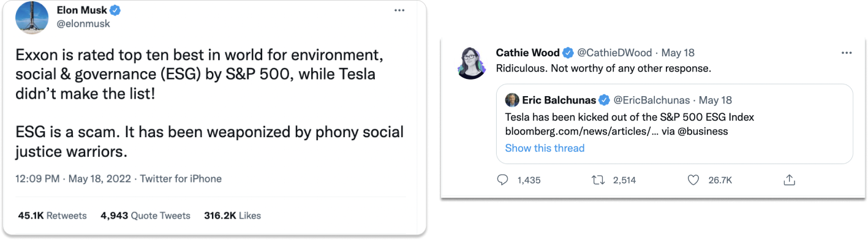
Task: Open Cathie Wood's profile avatar
Action: click(472, 62)
